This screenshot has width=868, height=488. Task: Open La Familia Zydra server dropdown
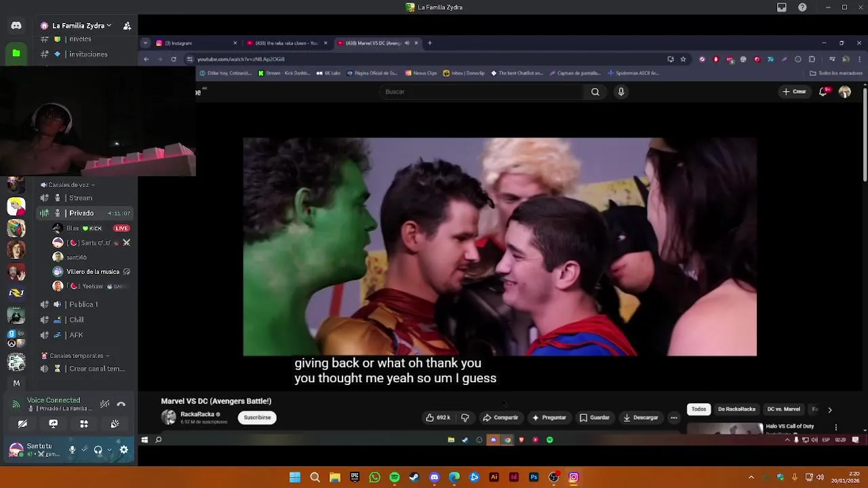click(76, 26)
